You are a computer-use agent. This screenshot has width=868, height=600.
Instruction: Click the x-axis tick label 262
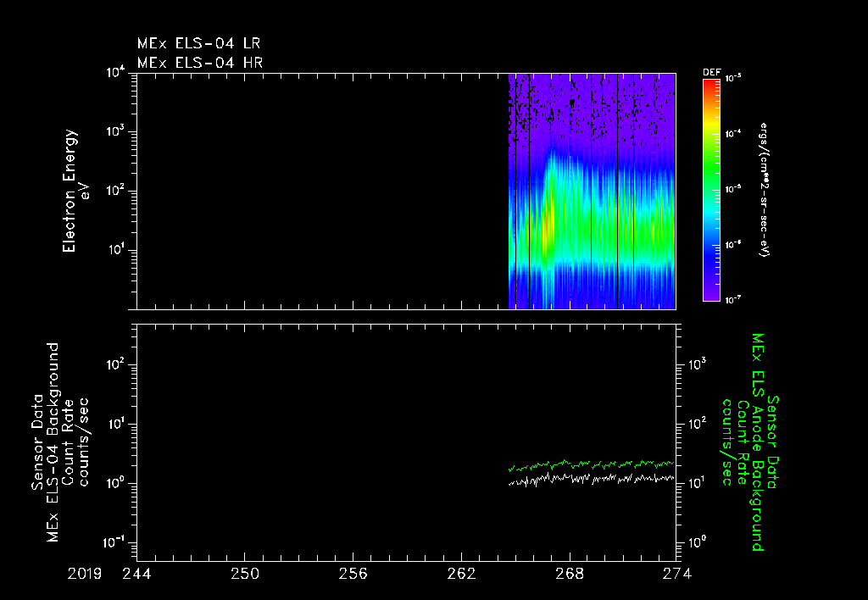[461, 574]
